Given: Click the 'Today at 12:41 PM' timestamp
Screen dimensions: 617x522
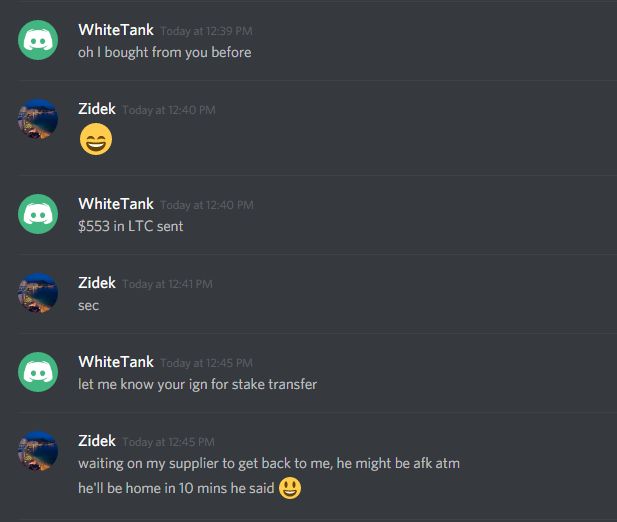Looking at the screenshot, I should point(167,284).
